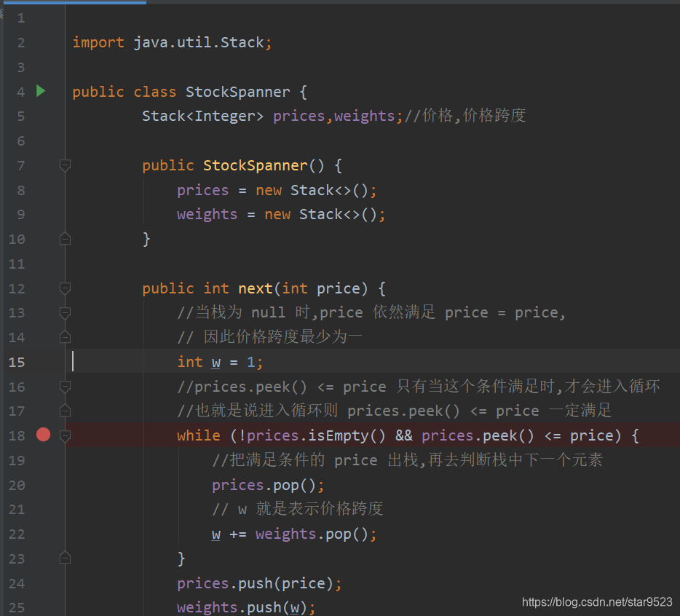The image size is (680, 616).
Task: Click fold end marker on line 23
Action: [x=65, y=558]
